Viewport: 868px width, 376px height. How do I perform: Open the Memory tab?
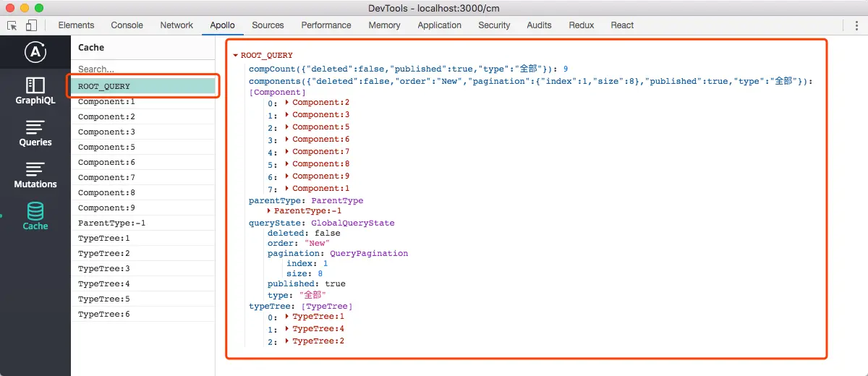tap(384, 25)
